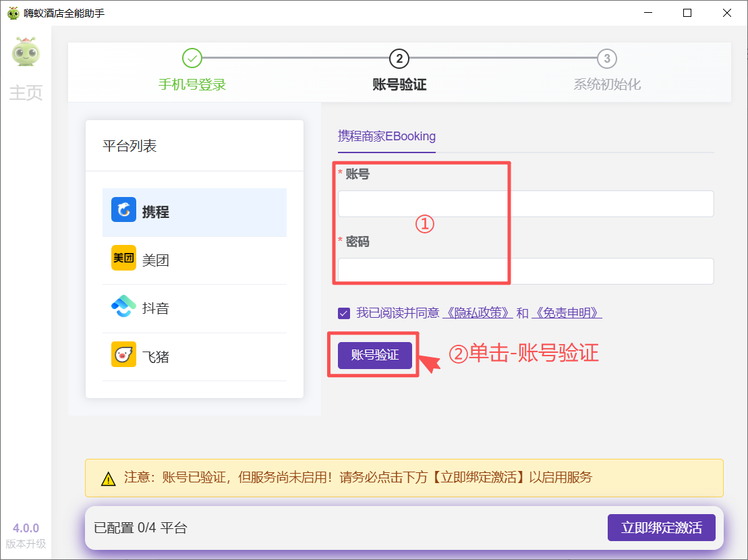Select the 携程 (Ctrip) platform icon
Viewport: 748px width, 560px height.
click(123, 210)
